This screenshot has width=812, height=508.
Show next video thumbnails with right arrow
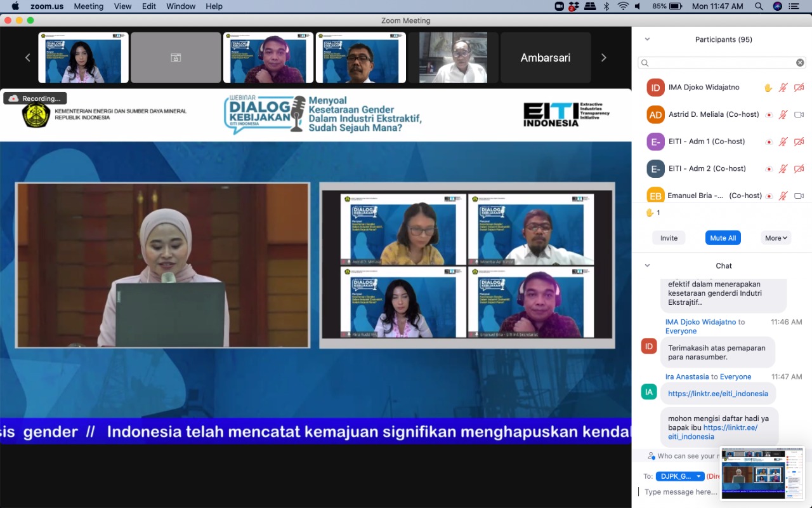tap(603, 58)
